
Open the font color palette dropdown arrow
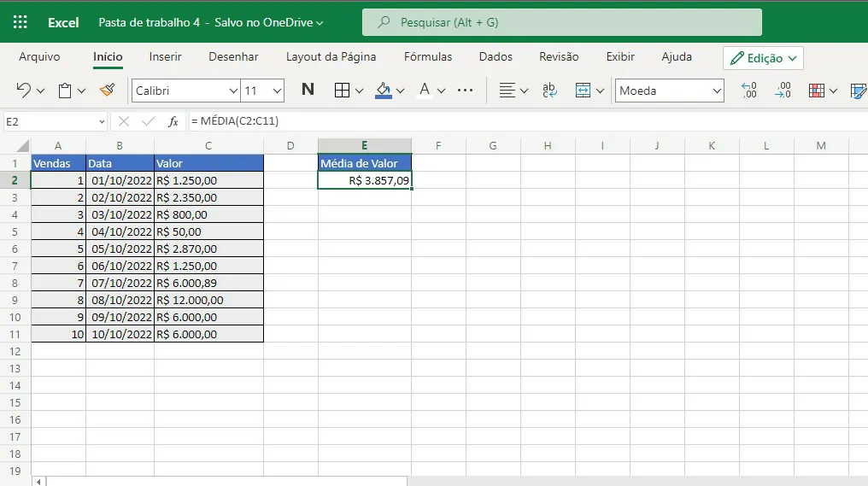(x=441, y=91)
